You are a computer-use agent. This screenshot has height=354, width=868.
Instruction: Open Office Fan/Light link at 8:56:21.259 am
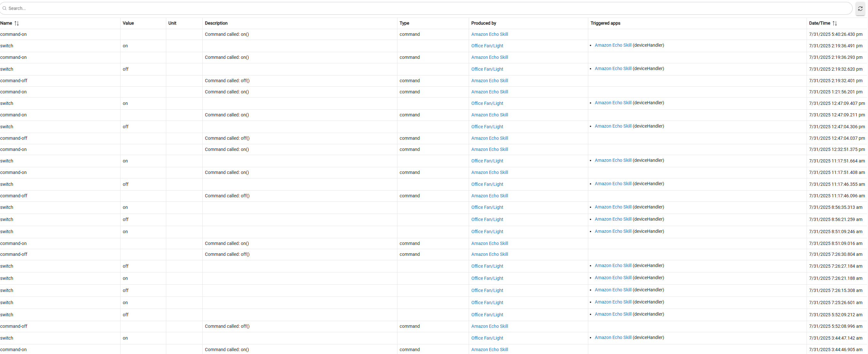(487, 219)
